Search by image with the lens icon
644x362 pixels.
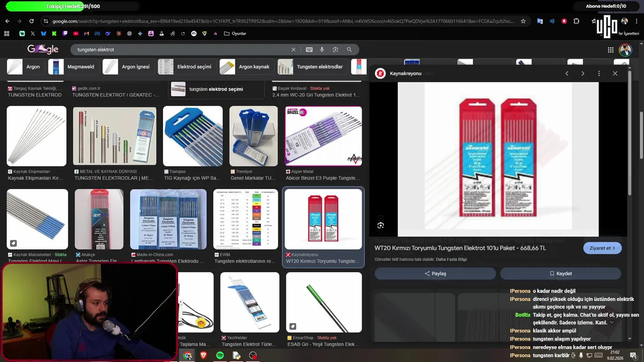(x=336, y=50)
